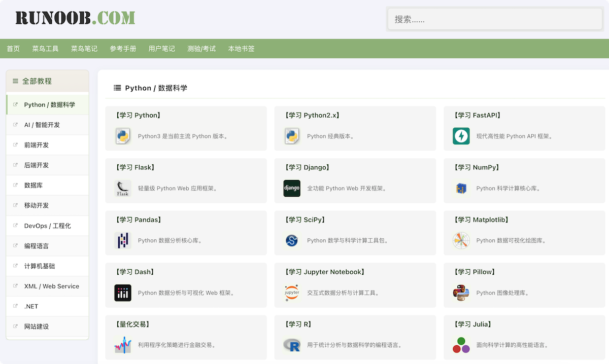The height and width of the screenshot is (364, 609).
Task: Open 用户笔记 in the navigation bar
Action: [161, 49]
